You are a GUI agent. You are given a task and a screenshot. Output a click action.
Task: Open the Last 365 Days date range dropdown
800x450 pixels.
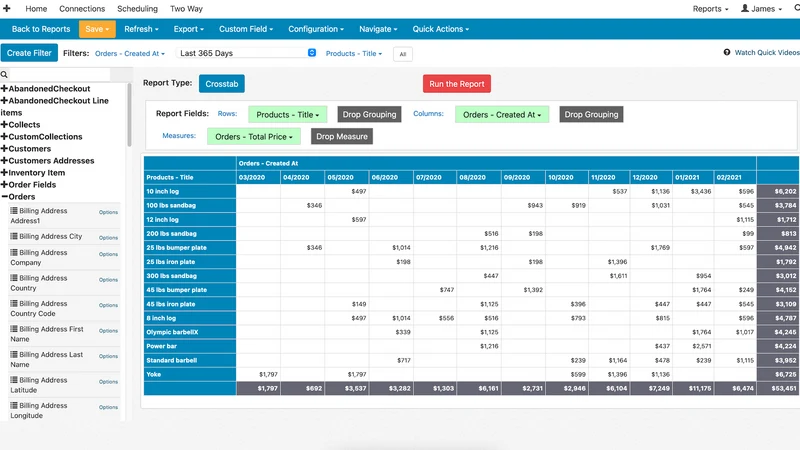[247, 53]
